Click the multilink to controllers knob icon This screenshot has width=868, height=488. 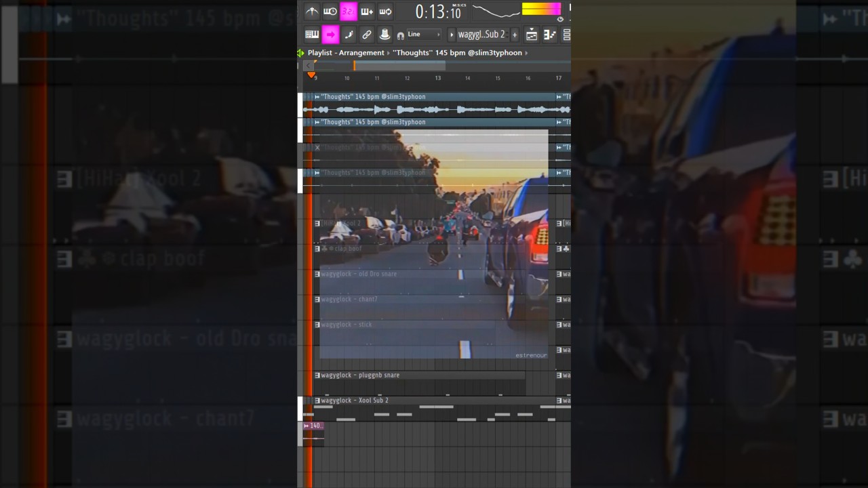(x=385, y=34)
